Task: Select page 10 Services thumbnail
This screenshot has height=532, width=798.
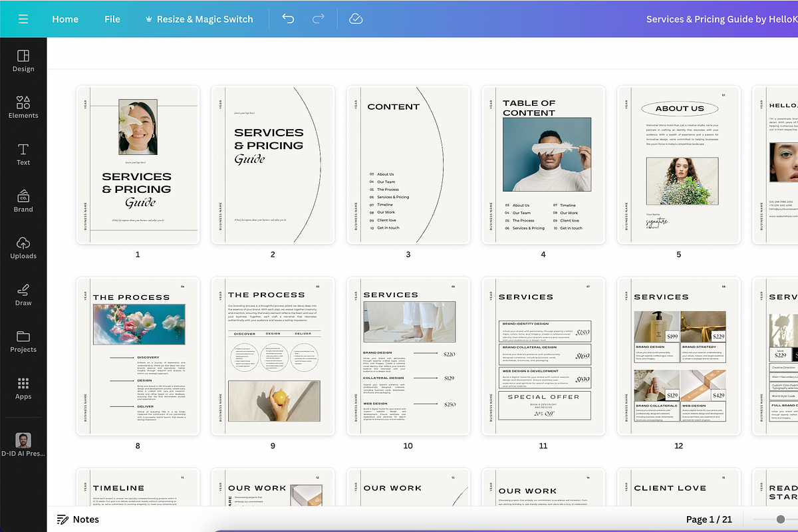Action: 408,356
